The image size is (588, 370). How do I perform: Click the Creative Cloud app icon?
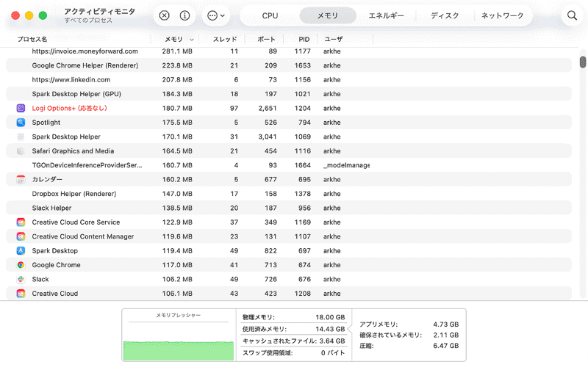click(21, 293)
